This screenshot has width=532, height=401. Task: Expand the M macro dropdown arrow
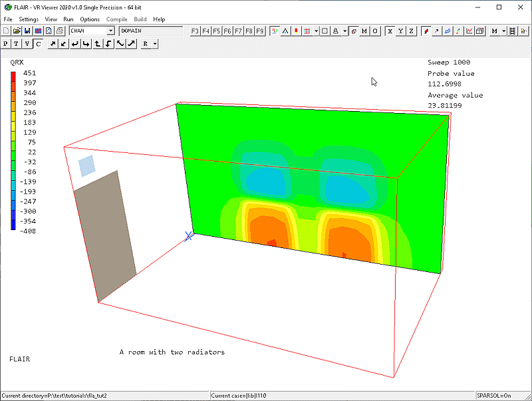[x=504, y=31]
